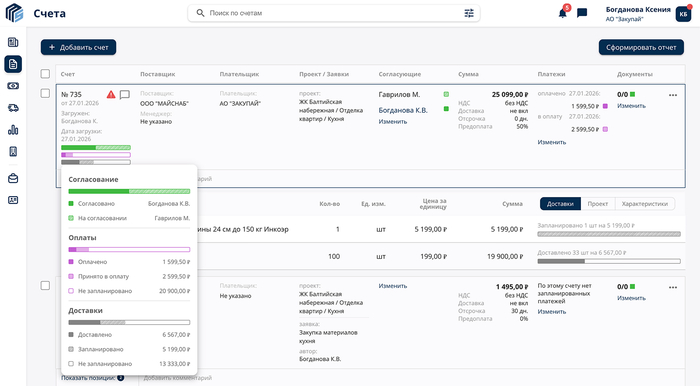Open the payments money sidebar icon
The width and height of the screenshot is (700, 386).
pyautogui.click(x=13, y=86)
